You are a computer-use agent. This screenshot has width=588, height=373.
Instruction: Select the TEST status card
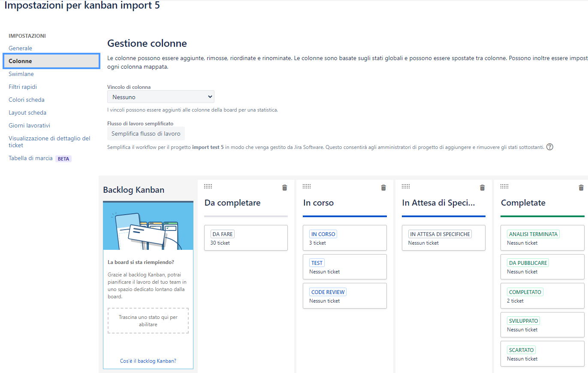[345, 267]
